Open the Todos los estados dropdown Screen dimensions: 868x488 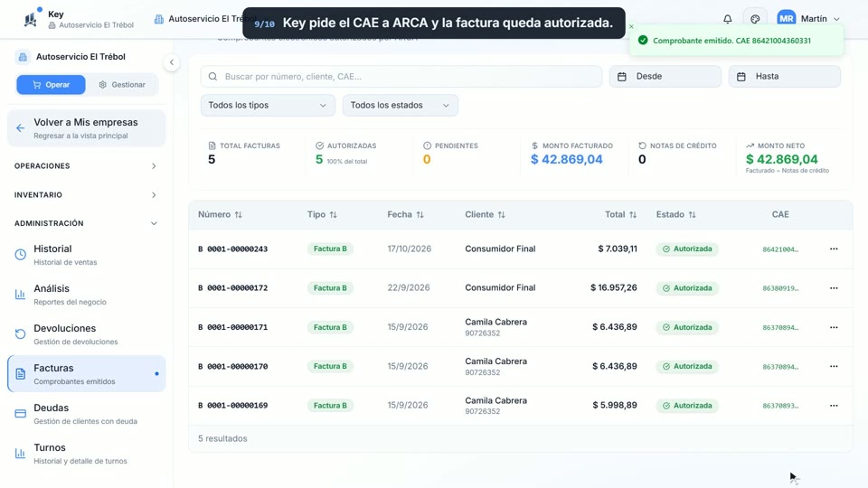pos(401,105)
